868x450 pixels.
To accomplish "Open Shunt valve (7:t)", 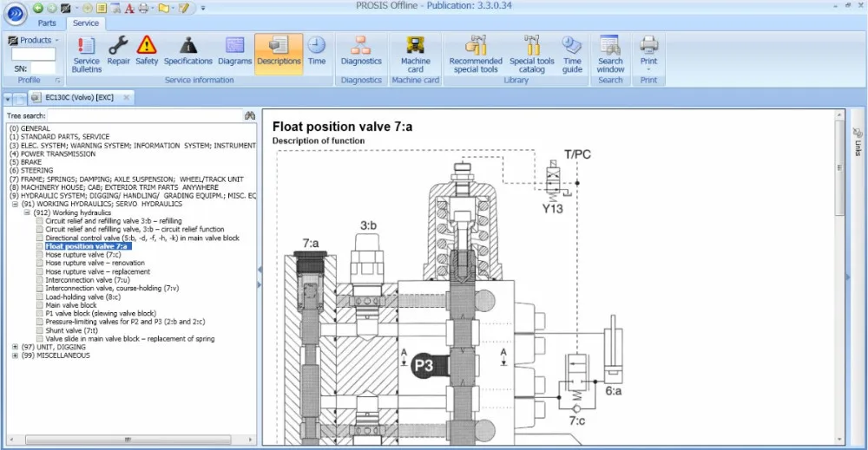I will click(71, 330).
